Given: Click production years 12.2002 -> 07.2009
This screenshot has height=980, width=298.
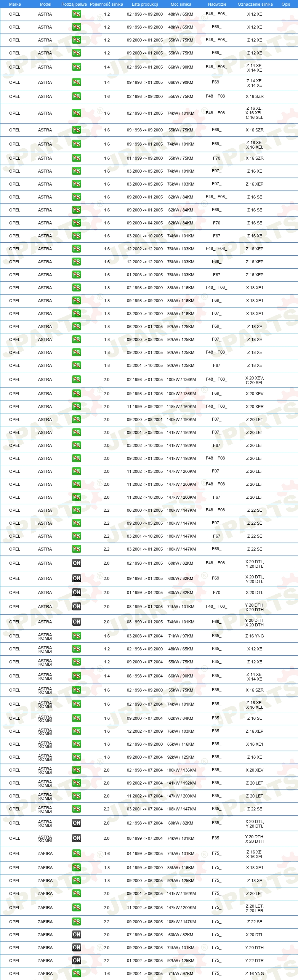Looking at the screenshot, I should pos(145,731).
